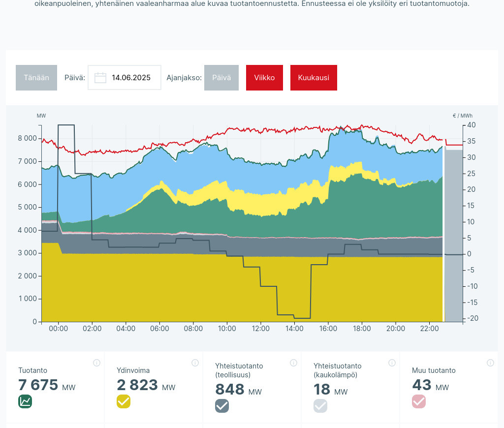Disable the Yhteistuotanto (teollisuus) checkbox
Screen dimensions: 504x428
pos(222,406)
